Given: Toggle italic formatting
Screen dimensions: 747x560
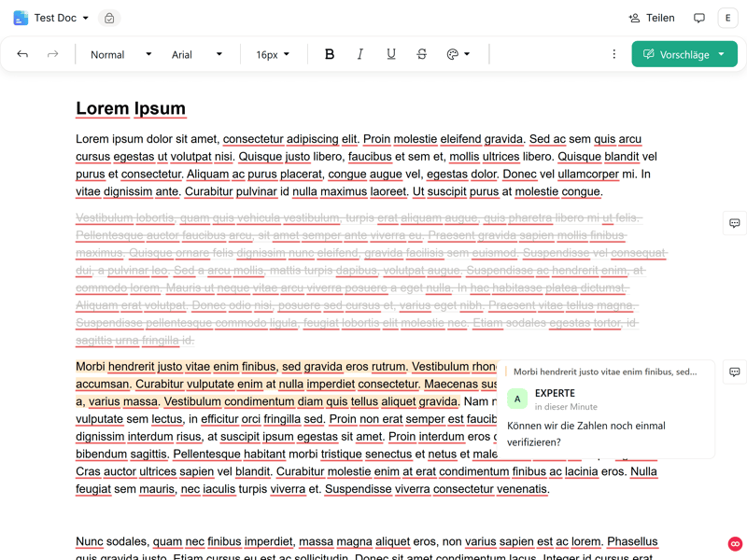Looking at the screenshot, I should [x=359, y=54].
